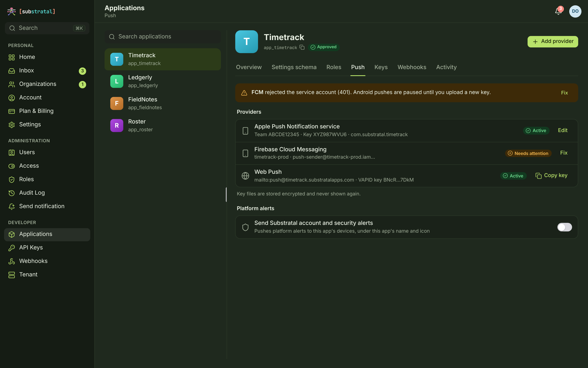Open Account page
The height and width of the screenshot is (368, 588).
coord(47,98)
